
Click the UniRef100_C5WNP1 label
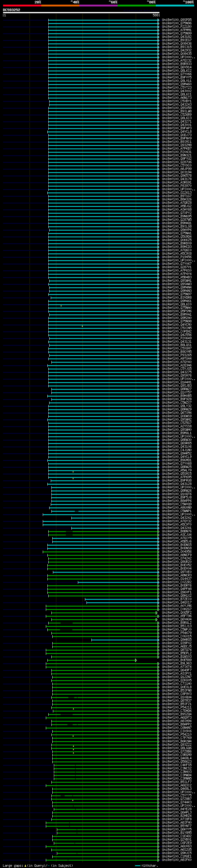pos(177,511)
